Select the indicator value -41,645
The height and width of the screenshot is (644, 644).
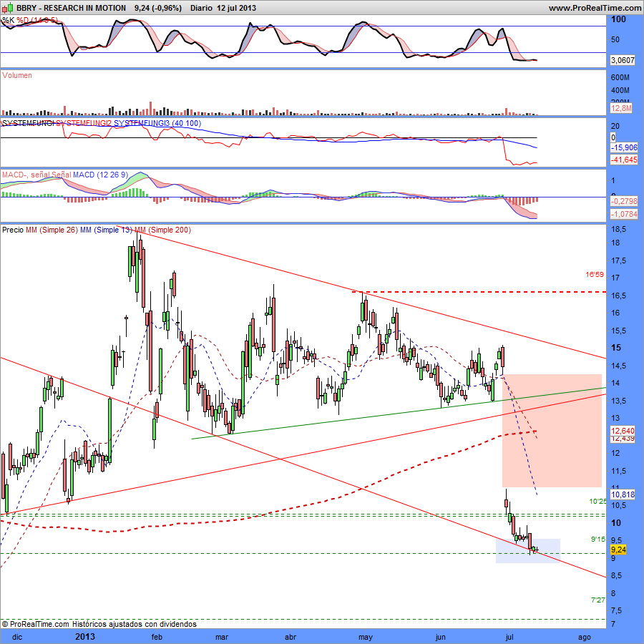(624, 160)
